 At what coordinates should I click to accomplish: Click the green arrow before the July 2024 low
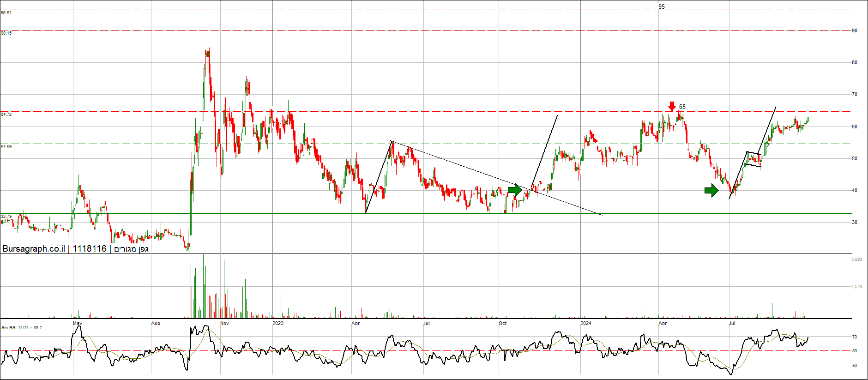click(x=711, y=190)
